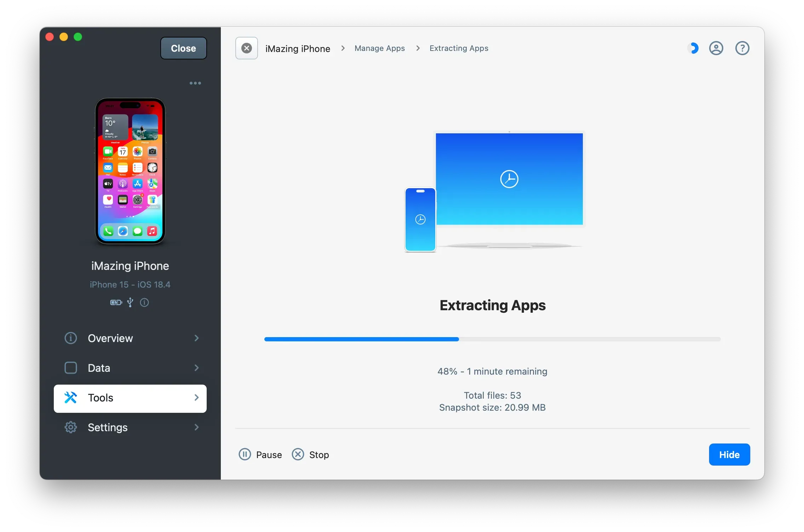
Task: Pause the app extraction
Action: point(260,455)
